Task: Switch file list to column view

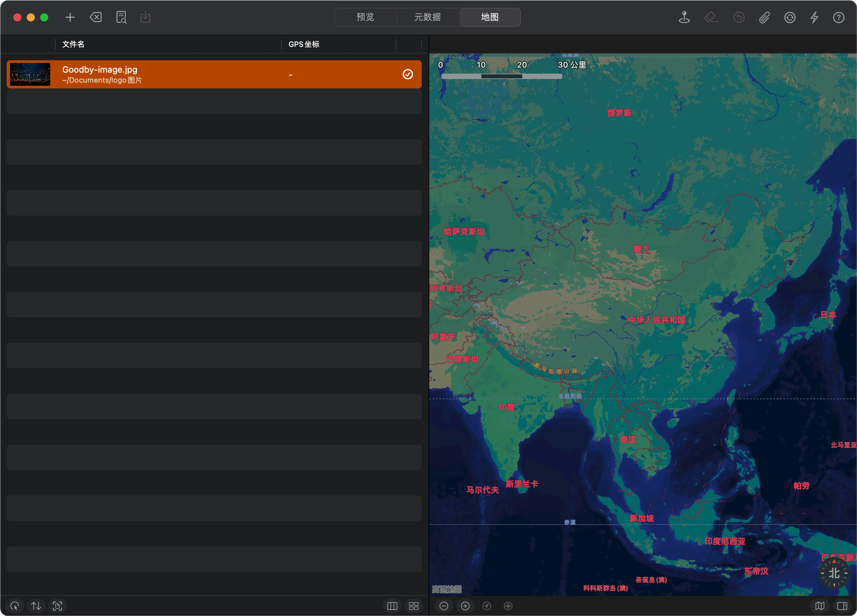Action: pos(392,606)
